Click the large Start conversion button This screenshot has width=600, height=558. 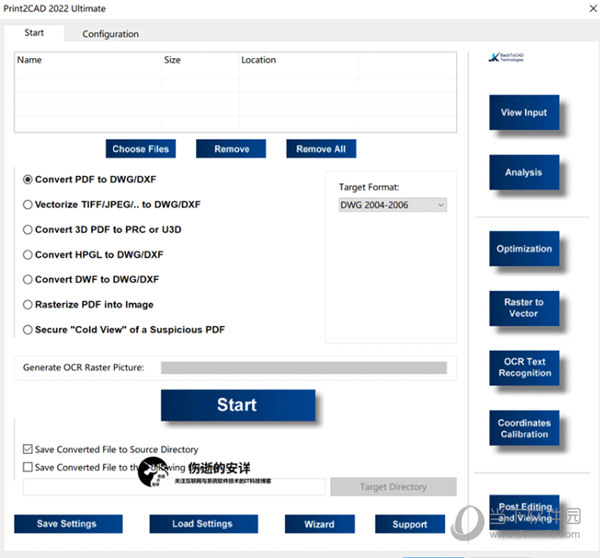click(238, 405)
